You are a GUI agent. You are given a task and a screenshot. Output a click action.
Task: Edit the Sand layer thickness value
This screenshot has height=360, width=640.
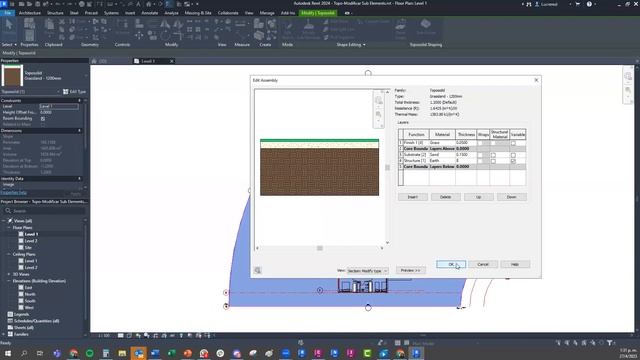(466, 155)
